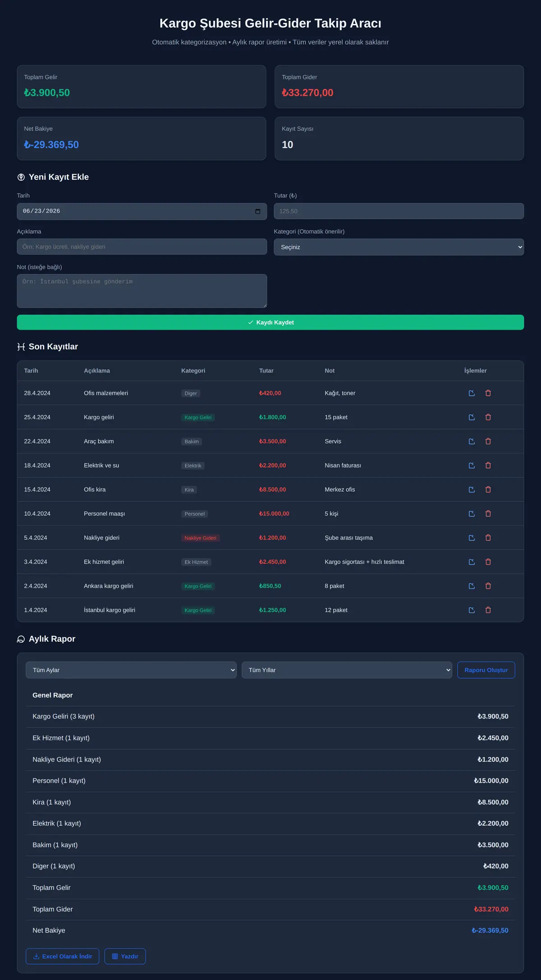Edit the Ofis kira record
541x980 pixels.
pyautogui.click(x=472, y=490)
